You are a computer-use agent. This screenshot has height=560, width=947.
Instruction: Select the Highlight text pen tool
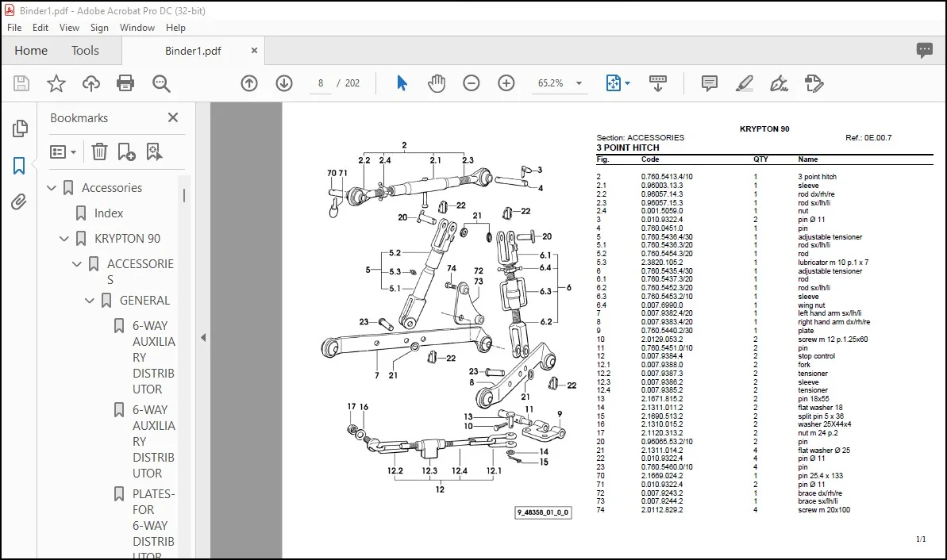[744, 83]
